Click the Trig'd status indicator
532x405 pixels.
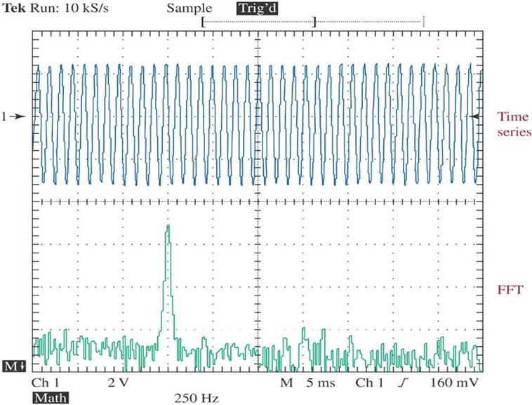(258, 9)
